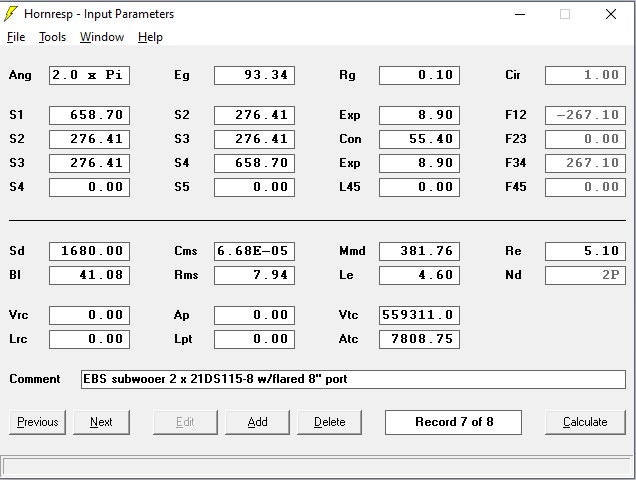Click the Nd field showing 2P
The width and height of the screenshot is (636, 480).
585,275
